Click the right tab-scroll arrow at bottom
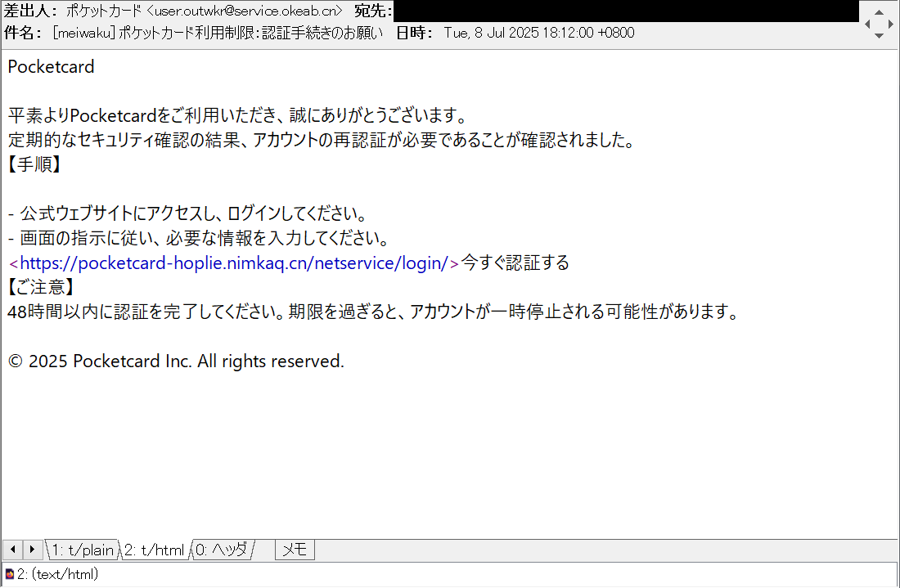This screenshot has width=900, height=588. 32,550
